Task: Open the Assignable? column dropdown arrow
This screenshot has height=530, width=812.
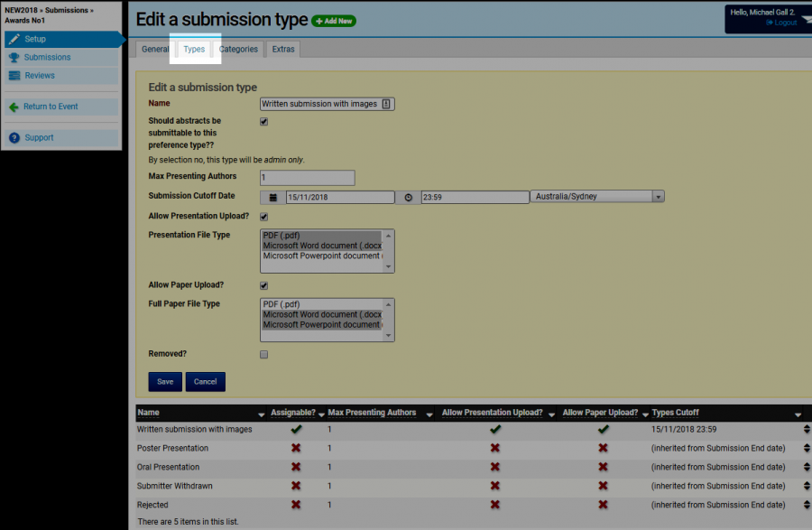Action: [x=321, y=414]
